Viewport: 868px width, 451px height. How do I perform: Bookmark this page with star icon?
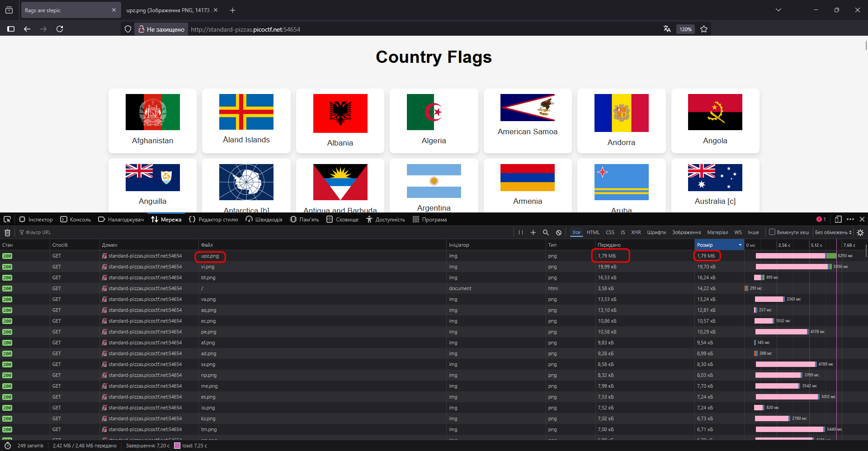[704, 29]
